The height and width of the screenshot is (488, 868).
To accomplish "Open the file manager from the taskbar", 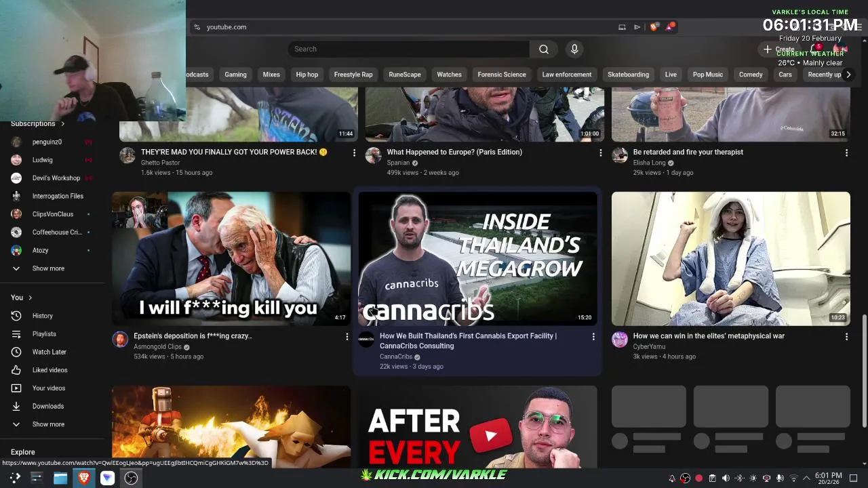I will [60, 478].
